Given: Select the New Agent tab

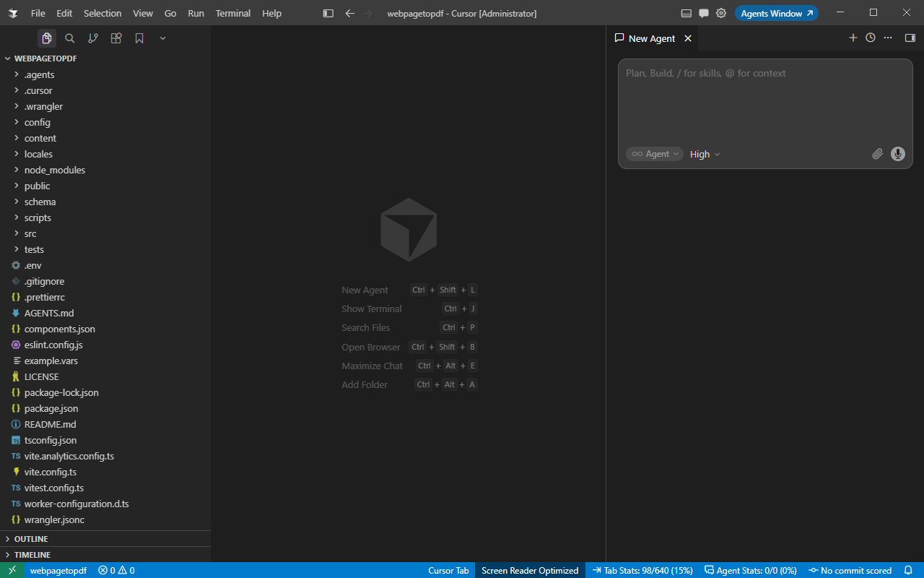Looking at the screenshot, I should point(653,38).
